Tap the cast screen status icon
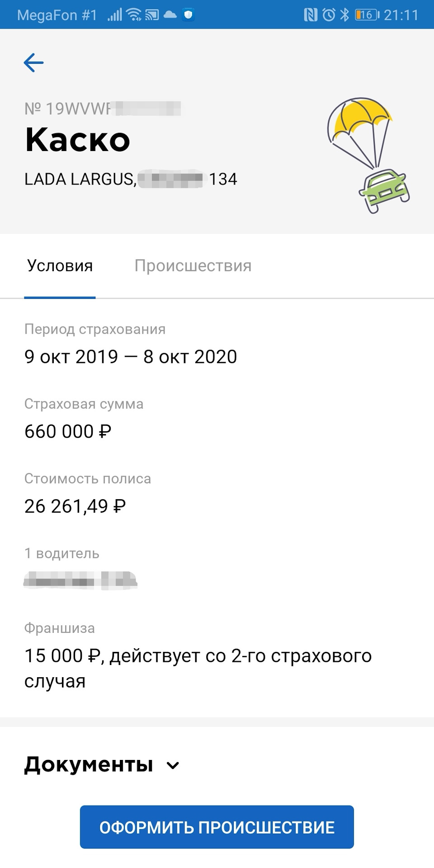This screenshot has width=434, height=868. [152, 15]
